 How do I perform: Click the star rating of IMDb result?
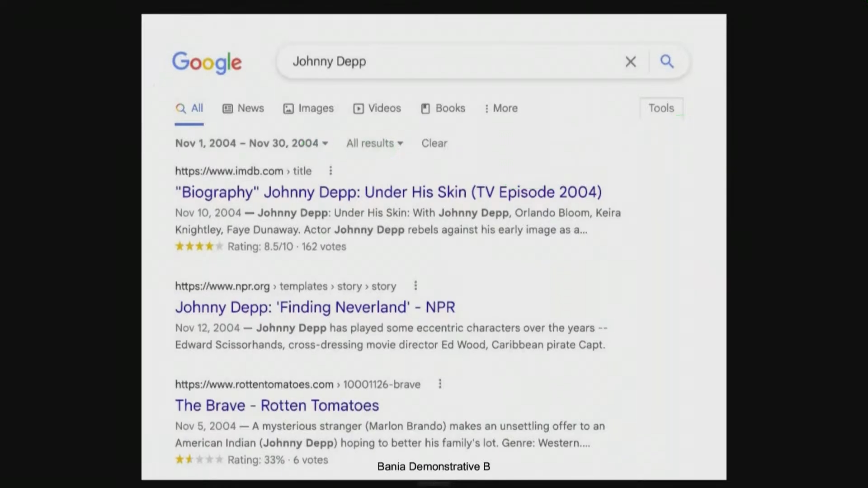coord(199,246)
